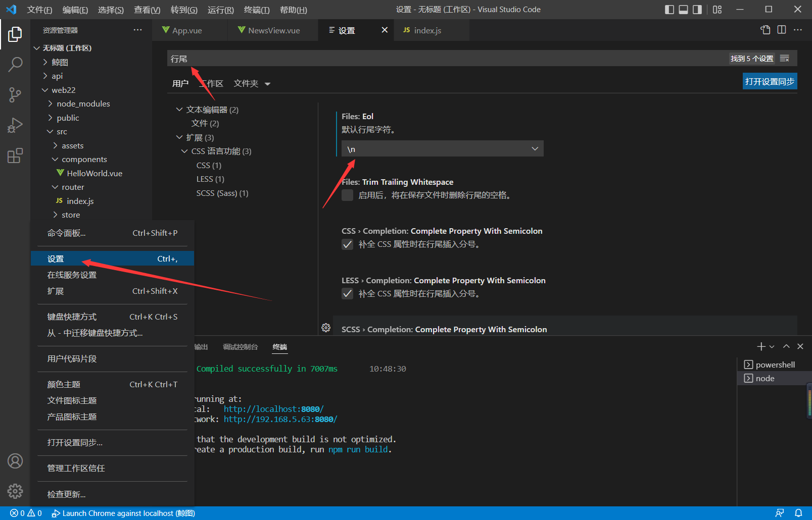Maximize the panel with up chevron
Viewport: 812px width, 520px height.
tap(786, 346)
